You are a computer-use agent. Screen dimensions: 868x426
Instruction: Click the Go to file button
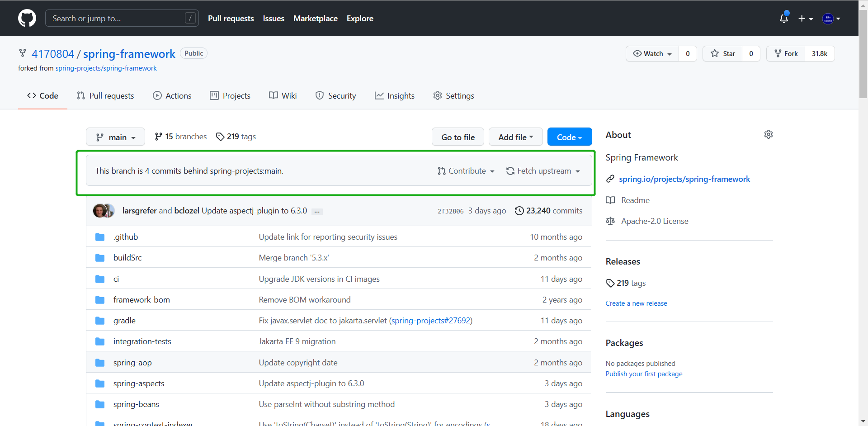(458, 137)
